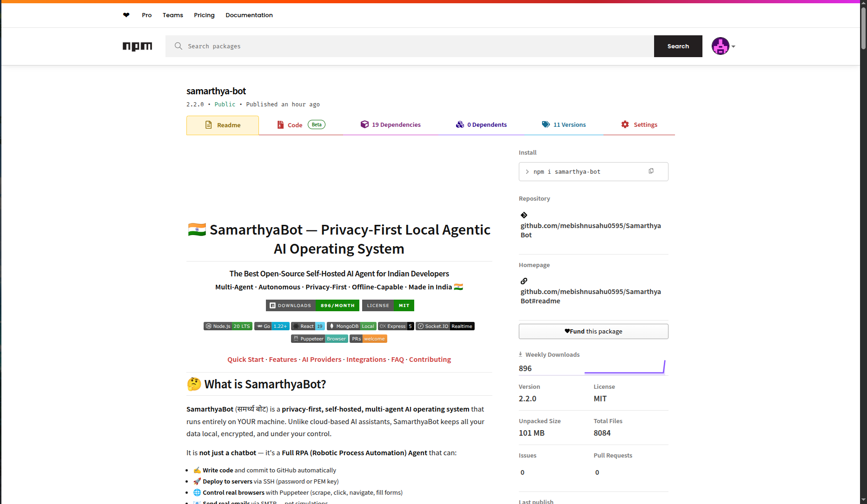Click the package cube icon on Dependencies tab
Image resolution: width=867 pixels, height=504 pixels.
tap(364, 124)
